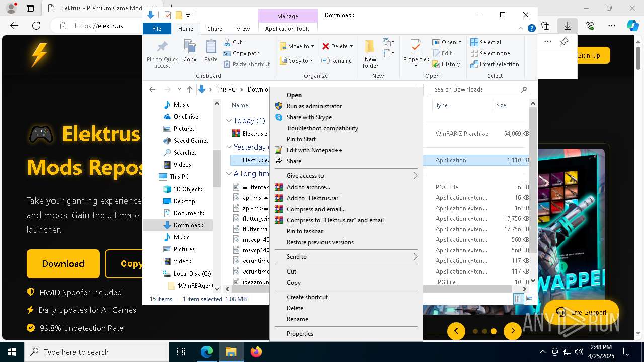Click the carousel previous arrow on Elektrus page
This screenshot has width=644, height=362.
coord(456,331)
